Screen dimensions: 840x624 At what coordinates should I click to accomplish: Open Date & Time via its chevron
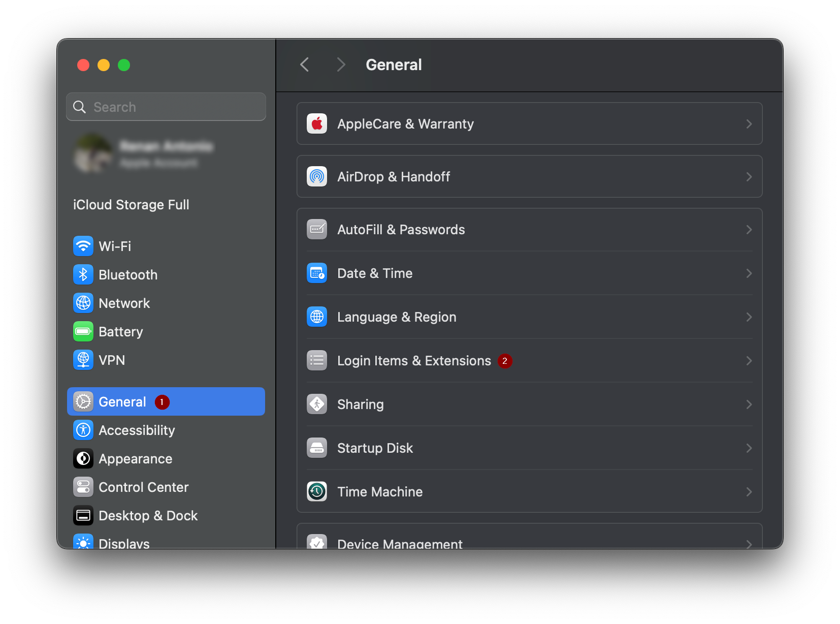[749, 273]
